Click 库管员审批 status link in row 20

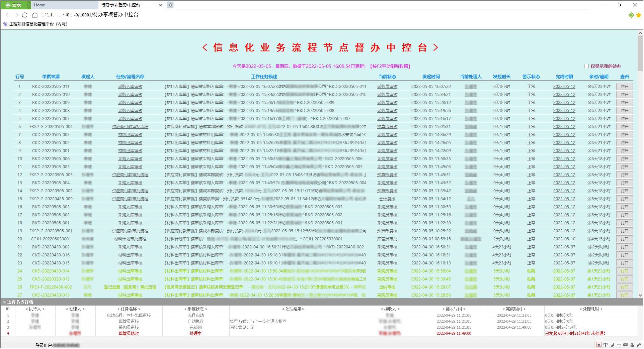387,239
